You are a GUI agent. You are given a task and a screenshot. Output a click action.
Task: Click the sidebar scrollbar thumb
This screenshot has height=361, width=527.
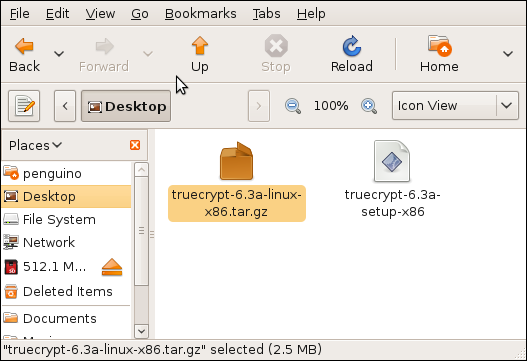[x=141, y=231]
